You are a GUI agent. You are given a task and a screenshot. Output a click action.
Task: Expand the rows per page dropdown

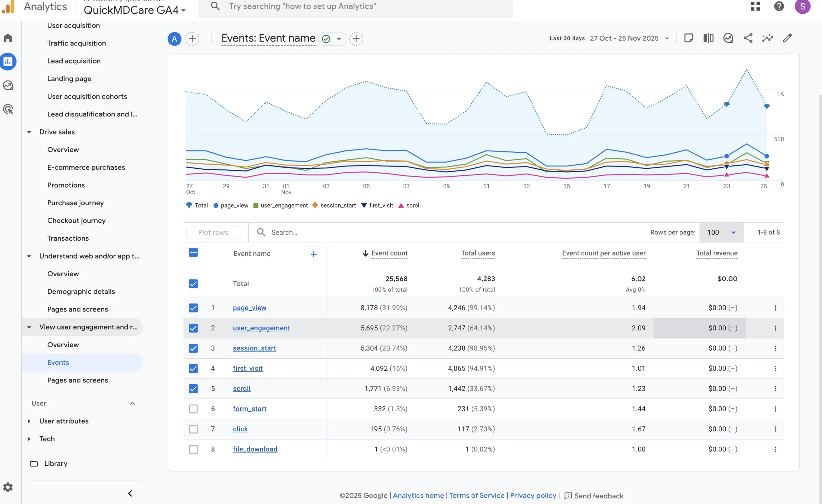click(721, 232)
